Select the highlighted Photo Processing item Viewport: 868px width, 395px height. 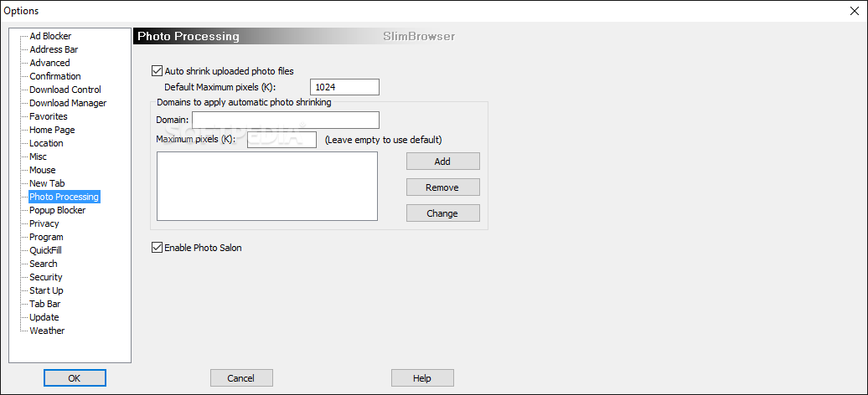point(65,197)
